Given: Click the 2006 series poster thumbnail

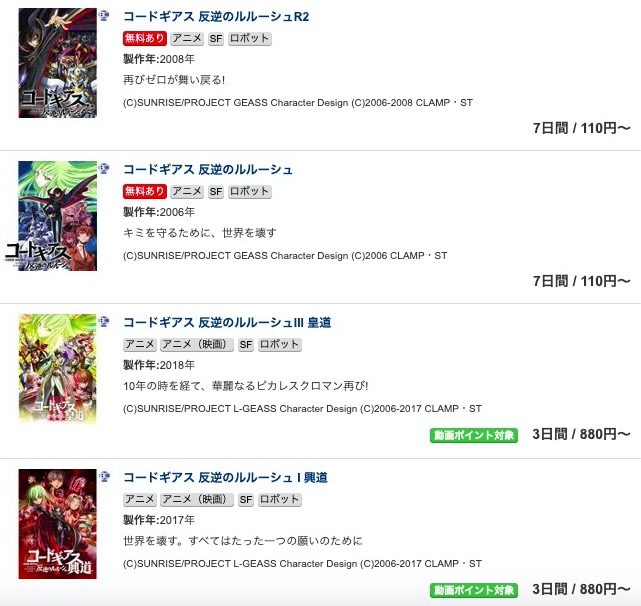Looking at the screenshot, I should click(x=58, y=216).
